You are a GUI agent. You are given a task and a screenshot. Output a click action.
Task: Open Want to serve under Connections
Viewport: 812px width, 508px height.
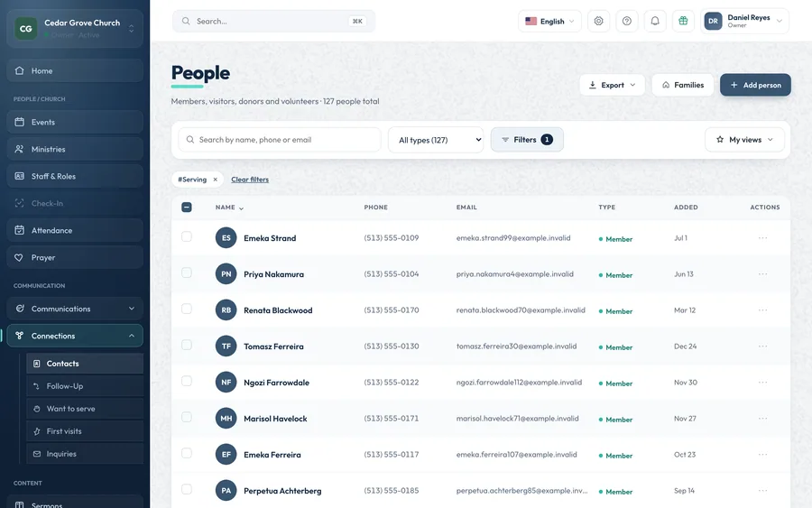pyautogui.click(x=85, y=409)
